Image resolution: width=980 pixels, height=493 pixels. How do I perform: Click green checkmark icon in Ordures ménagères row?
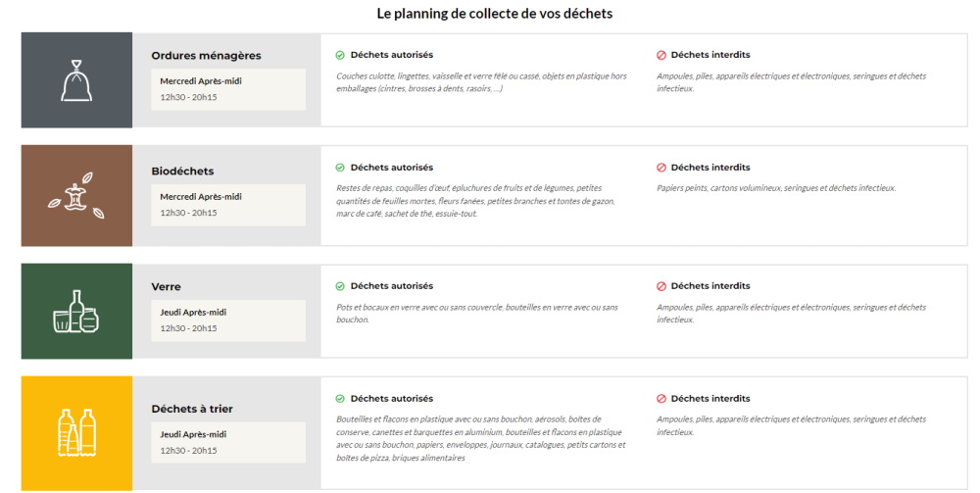[x=340, y=55]
